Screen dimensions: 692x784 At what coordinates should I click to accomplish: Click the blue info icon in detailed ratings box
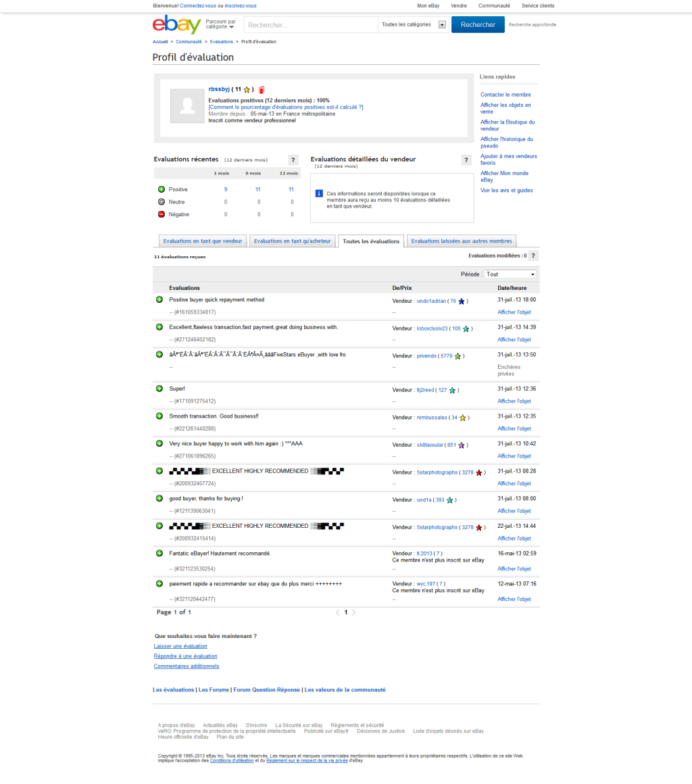pyautogui.click(x=319, y=193)
